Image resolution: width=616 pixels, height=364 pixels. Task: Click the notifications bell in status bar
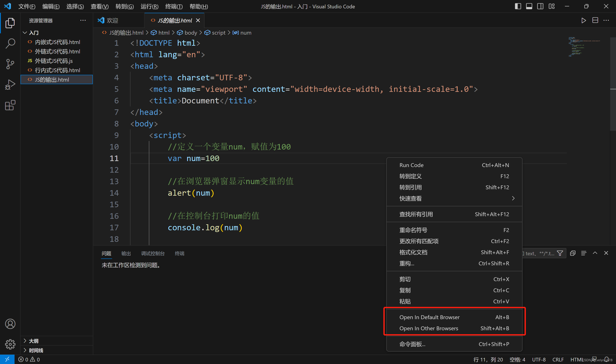(x=606, y=359)
